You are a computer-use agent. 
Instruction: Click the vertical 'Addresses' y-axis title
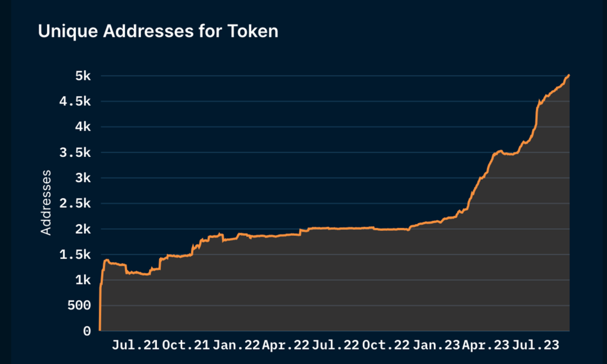[x=46, y=202]
